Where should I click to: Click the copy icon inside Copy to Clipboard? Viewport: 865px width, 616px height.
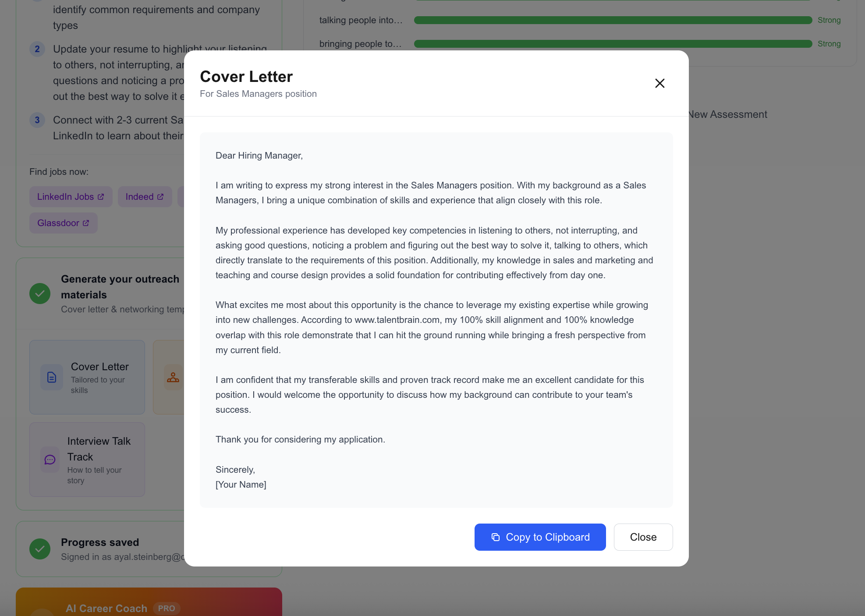(496, 537)
